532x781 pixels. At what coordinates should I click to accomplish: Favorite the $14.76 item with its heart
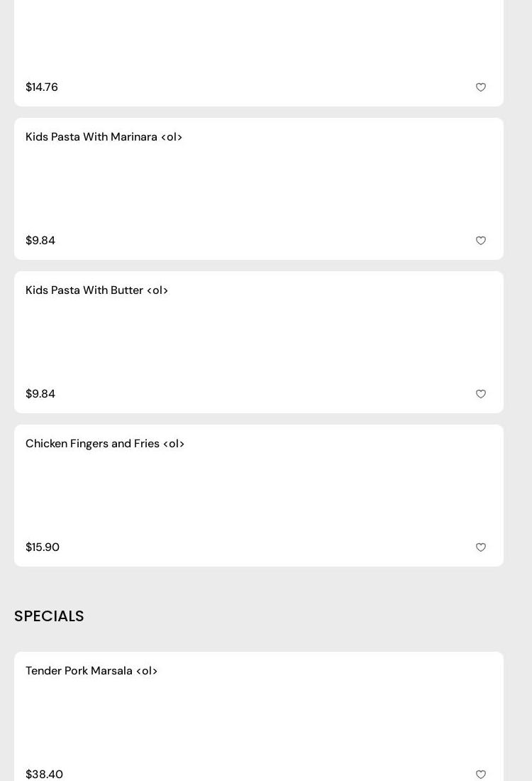(481, 87)
